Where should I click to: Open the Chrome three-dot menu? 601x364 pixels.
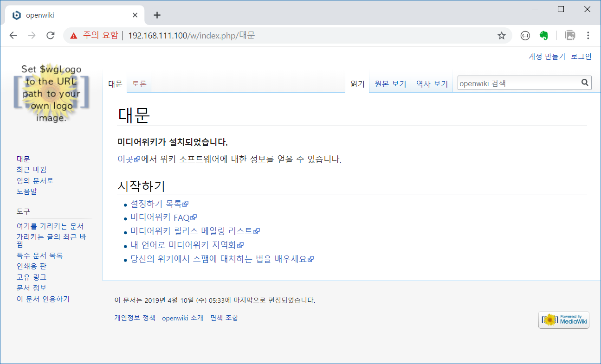coord(588,35)
